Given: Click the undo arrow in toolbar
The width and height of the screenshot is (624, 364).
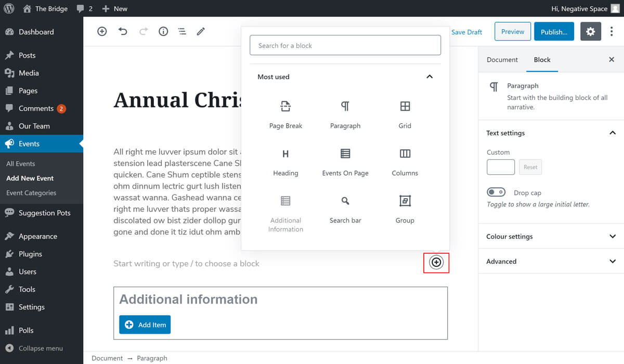Looking at the screenshot, I should [123, 32].
